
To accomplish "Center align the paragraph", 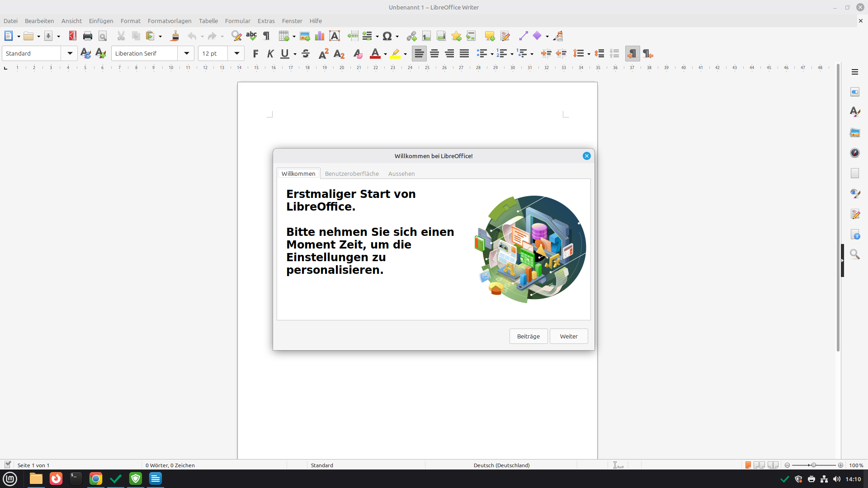I will [x=434, y=54].
